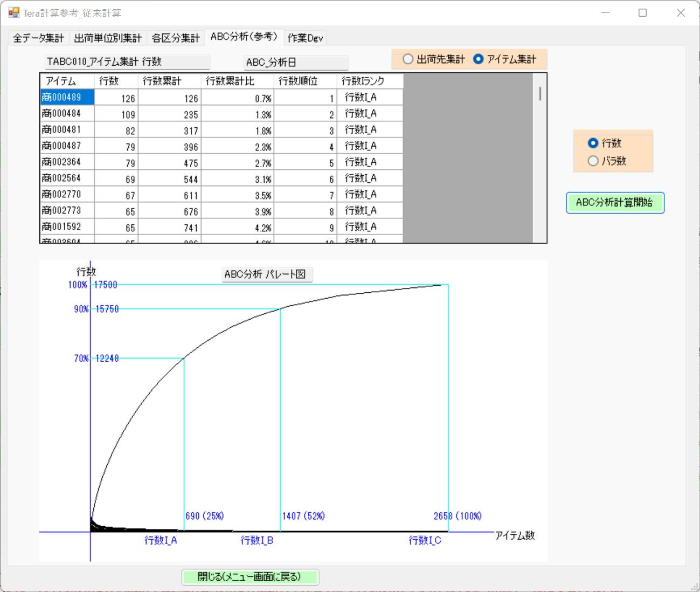Click 閉じる(メニュー画面に戻る) button
The image size is (700, 592).
coord(250,577)
